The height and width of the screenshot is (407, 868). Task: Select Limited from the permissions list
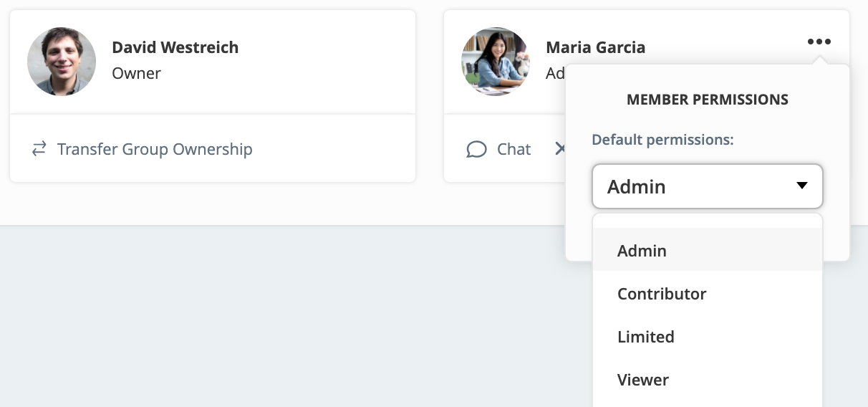[x=646, y=337]
